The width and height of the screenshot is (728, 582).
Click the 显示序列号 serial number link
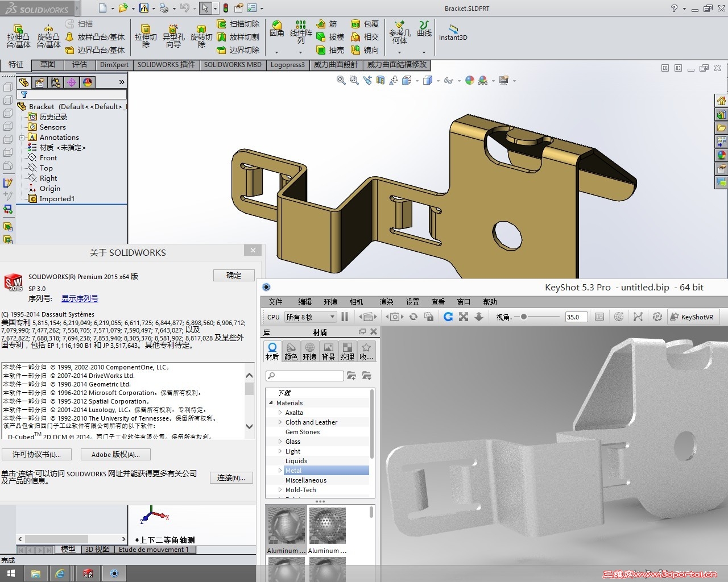pyautogui.click(x=80, y=298)
